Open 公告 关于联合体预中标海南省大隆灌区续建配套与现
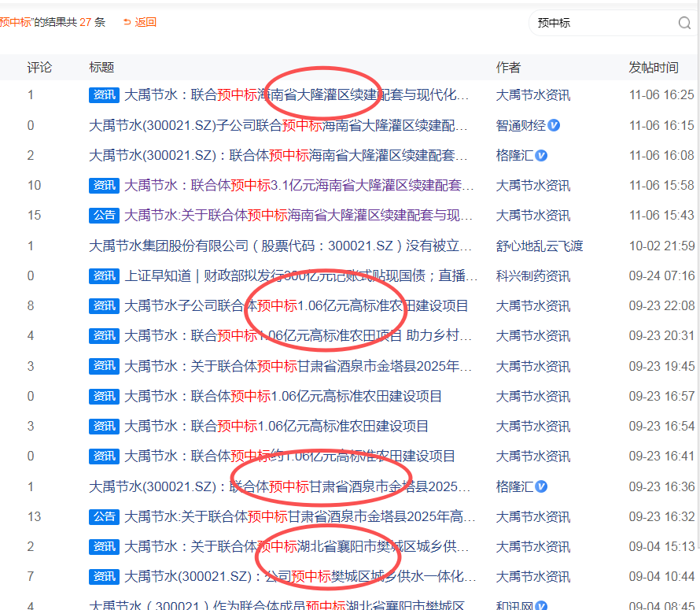 [x=298, y=215]
